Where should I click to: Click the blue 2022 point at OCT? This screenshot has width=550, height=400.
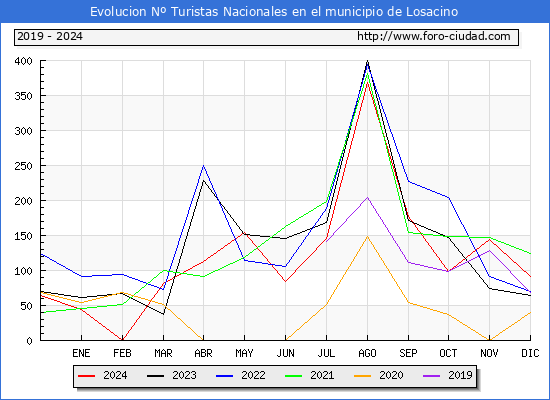(448, 198)
